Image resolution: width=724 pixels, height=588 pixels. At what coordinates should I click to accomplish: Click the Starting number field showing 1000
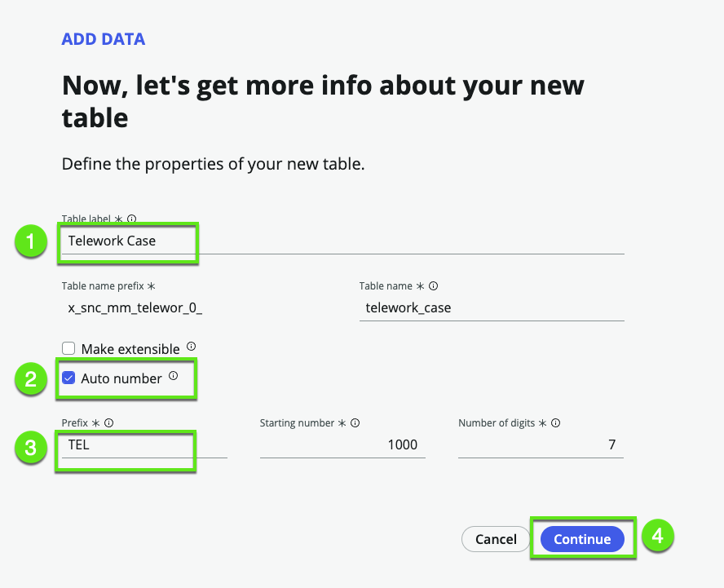342,445
